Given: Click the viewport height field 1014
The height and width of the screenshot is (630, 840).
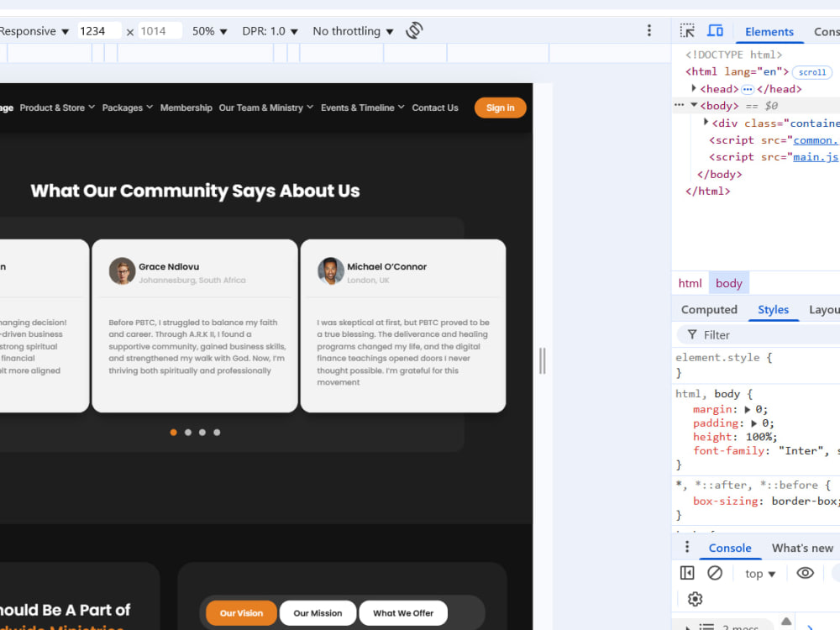Looking at the screenshot, I should [160, 31].
